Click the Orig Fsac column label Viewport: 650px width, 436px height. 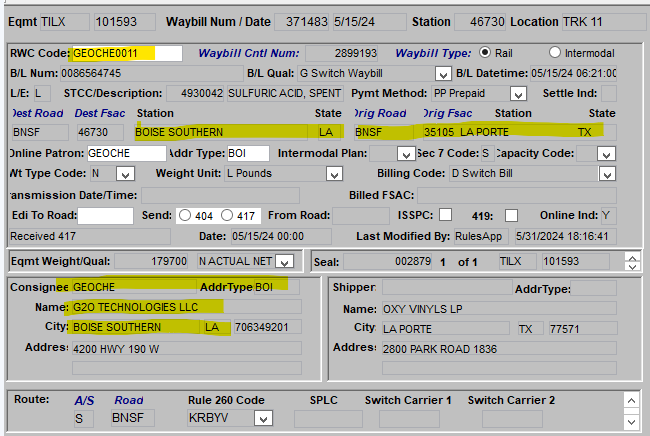(x=447, y=113)
